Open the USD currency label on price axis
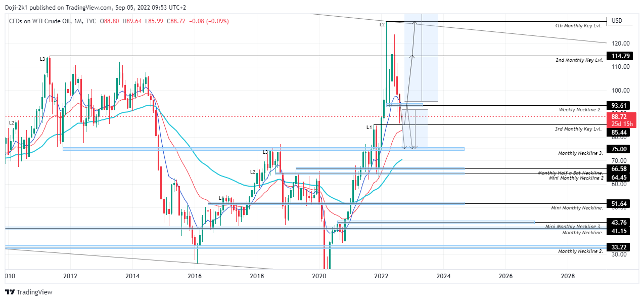The width and height of the screenshot is (644, 301). [617, 21]
